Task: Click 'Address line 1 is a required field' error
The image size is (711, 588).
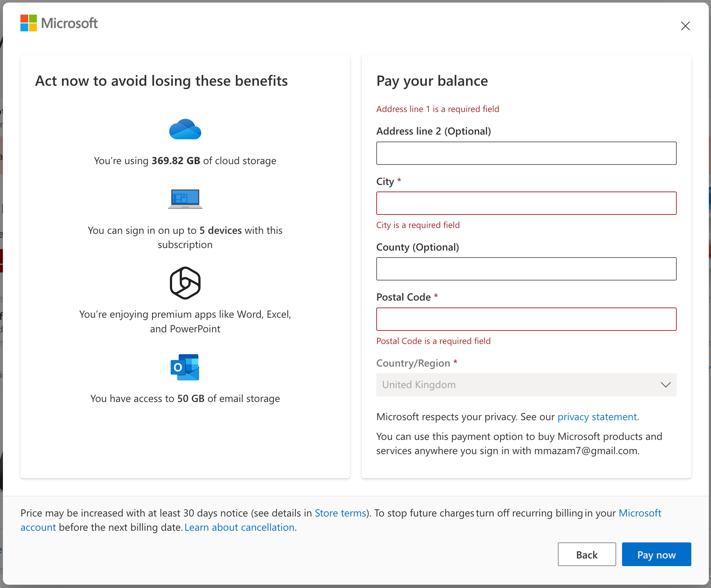Action: tap(438, 109)
